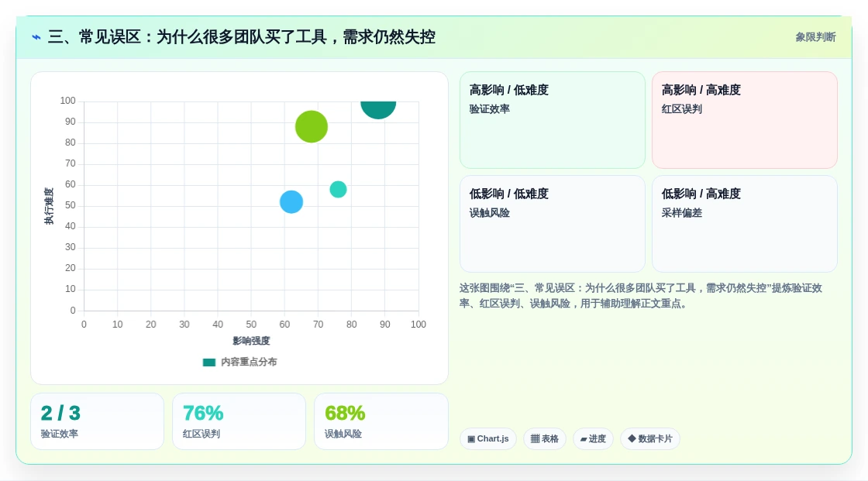Select the 低影响 / 高难度 quadrant card

(x=745, y=224)
